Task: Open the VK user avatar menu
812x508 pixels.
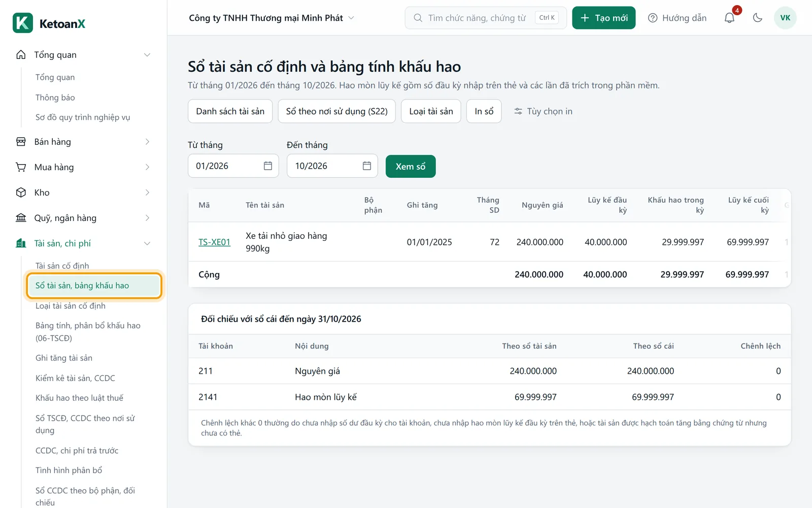Action: pos(785,18)
